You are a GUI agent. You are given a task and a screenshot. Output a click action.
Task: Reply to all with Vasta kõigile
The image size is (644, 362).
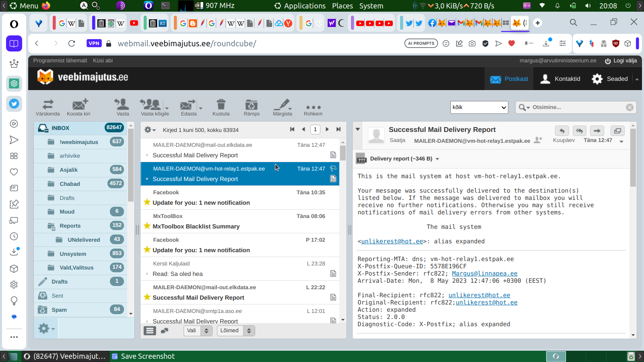[155, 107]
